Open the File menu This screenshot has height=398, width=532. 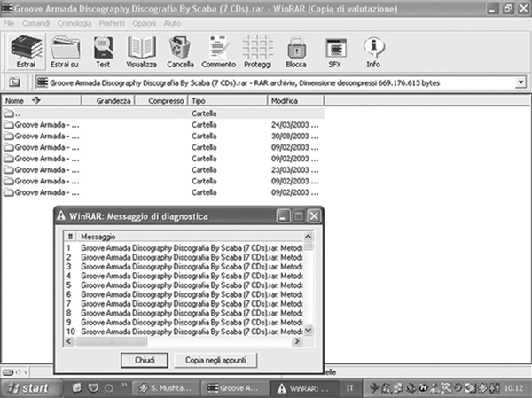click(9, 23)
